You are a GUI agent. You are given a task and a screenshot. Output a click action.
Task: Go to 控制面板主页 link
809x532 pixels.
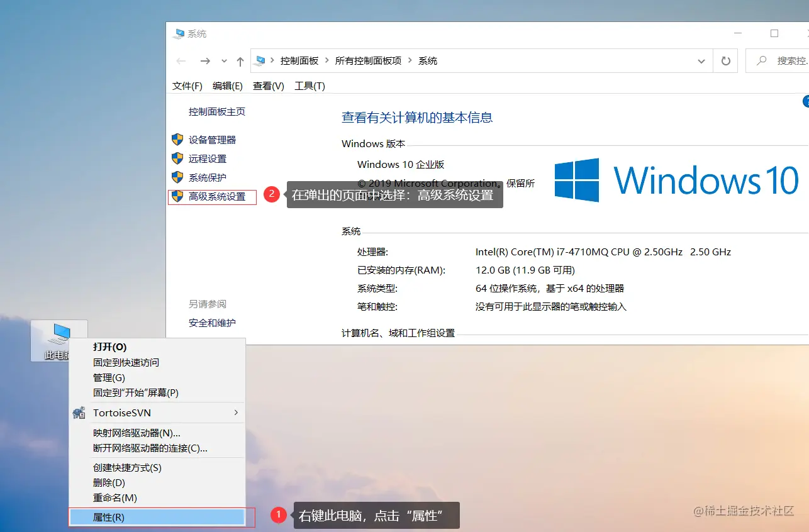pos(217,112)
